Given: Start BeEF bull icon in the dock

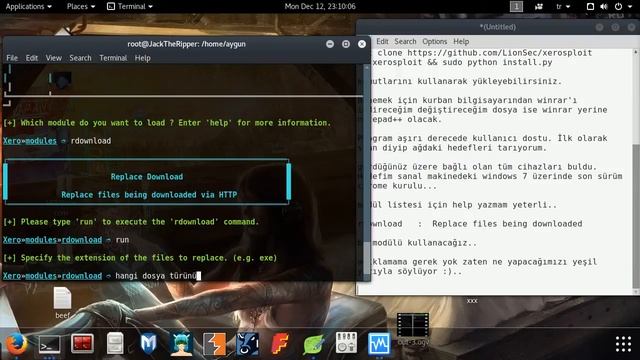Looking at the screenshot, I should coord(247,344).
